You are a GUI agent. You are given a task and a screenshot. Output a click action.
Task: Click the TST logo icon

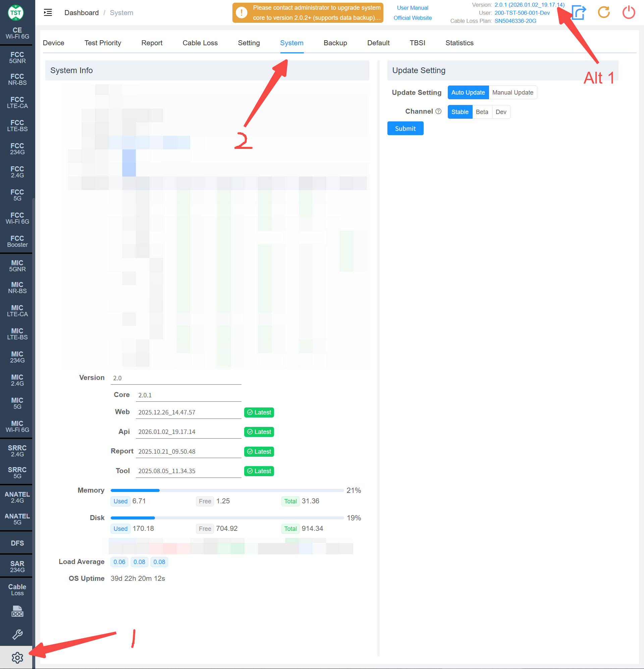16,13
